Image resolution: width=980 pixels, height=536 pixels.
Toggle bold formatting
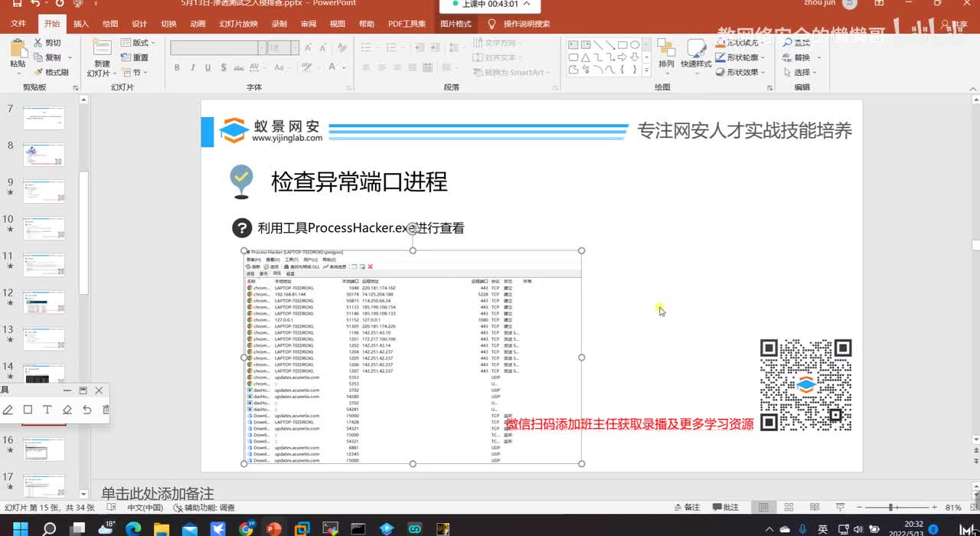click(x=177, y=68)
